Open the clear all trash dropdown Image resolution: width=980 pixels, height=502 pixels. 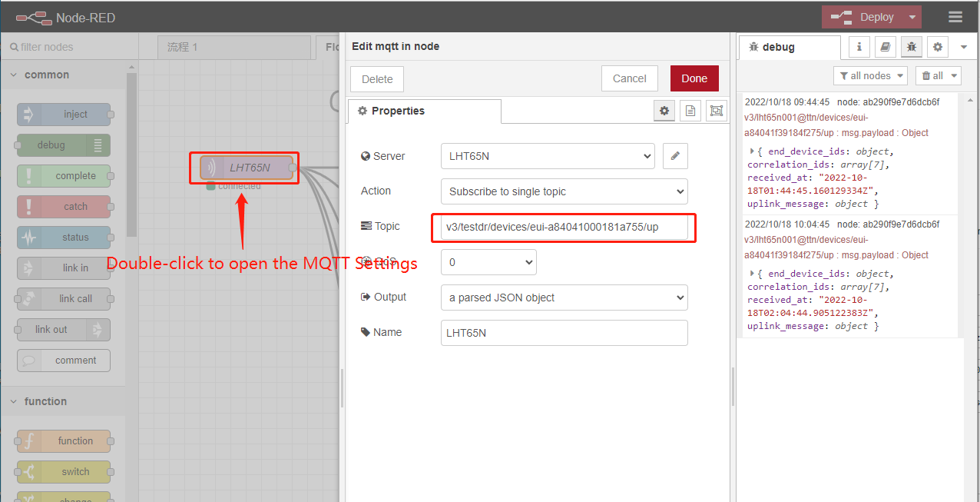[x=939, y=75]
